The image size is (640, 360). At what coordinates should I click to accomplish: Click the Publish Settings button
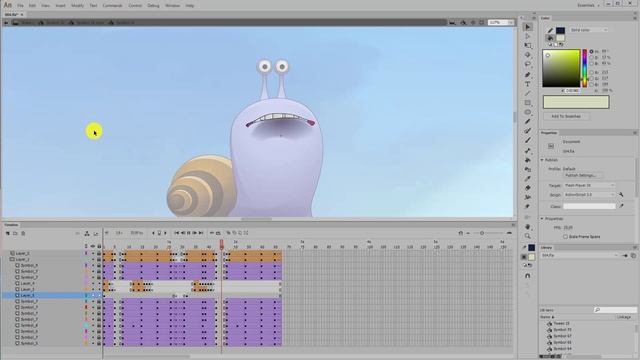pyautogui.click(x=581, y=175)
